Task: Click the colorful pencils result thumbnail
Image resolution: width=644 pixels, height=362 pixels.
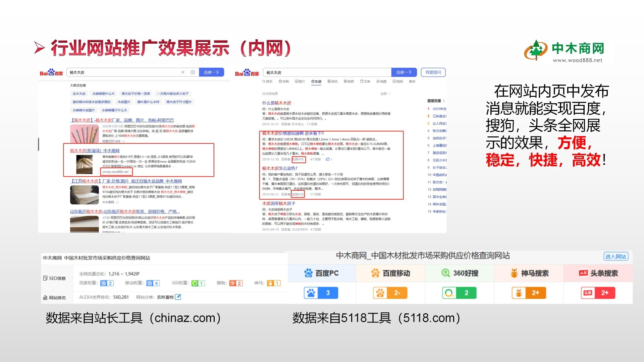Action: click(x=85, y=134)
